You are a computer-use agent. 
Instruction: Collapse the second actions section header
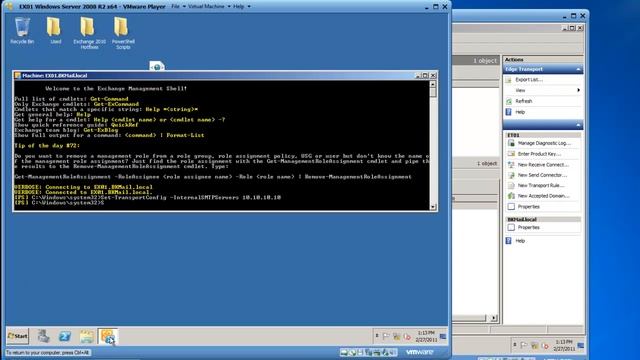coord(578,125)
